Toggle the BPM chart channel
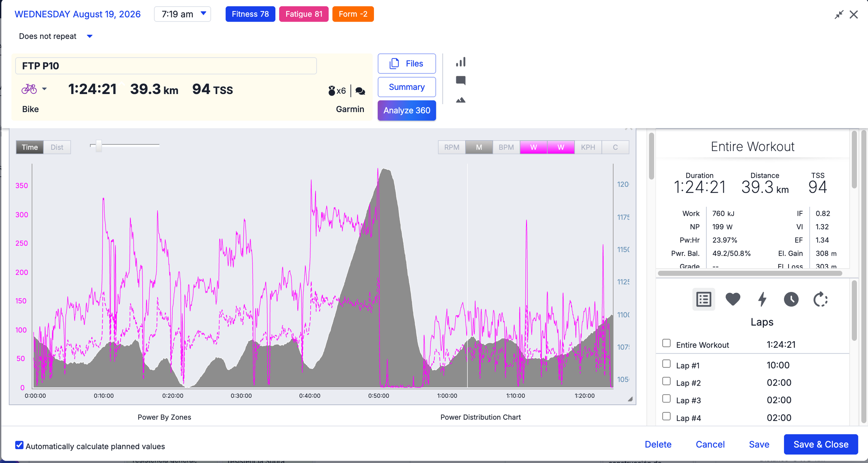Image resolution: width=868 pixels, height=463 pixels. [506, 147]
